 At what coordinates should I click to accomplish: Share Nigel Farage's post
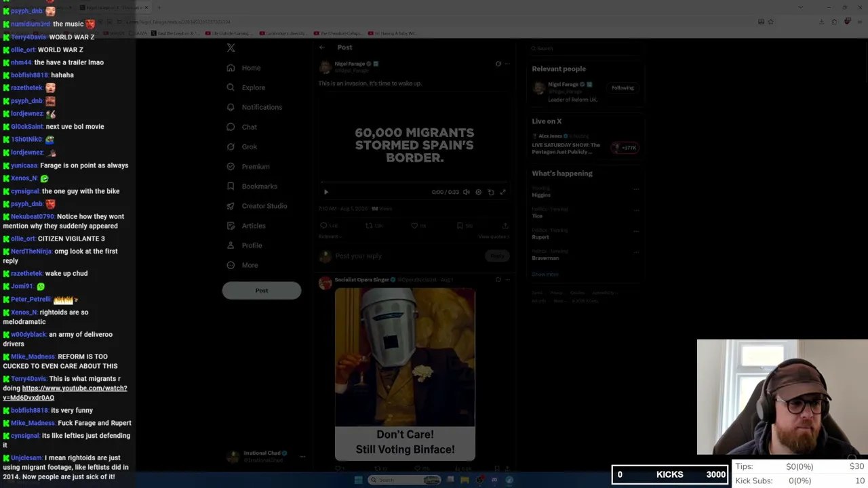[505, 226]
